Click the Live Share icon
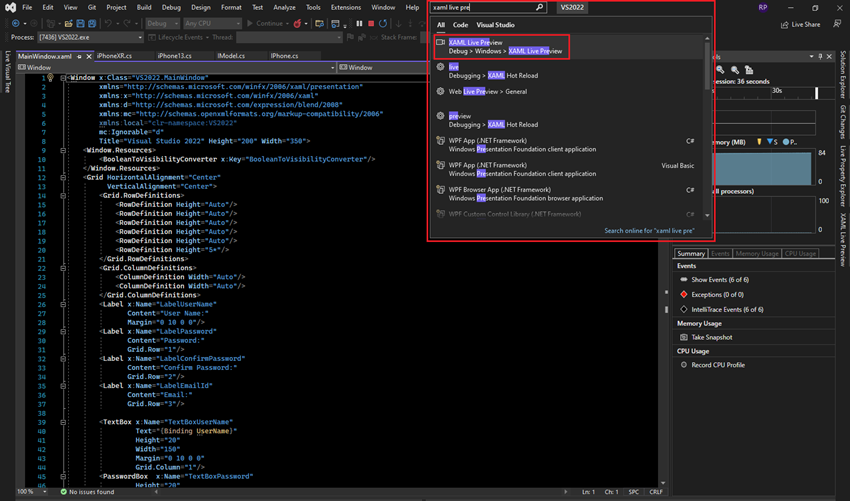 coord(784,24)
